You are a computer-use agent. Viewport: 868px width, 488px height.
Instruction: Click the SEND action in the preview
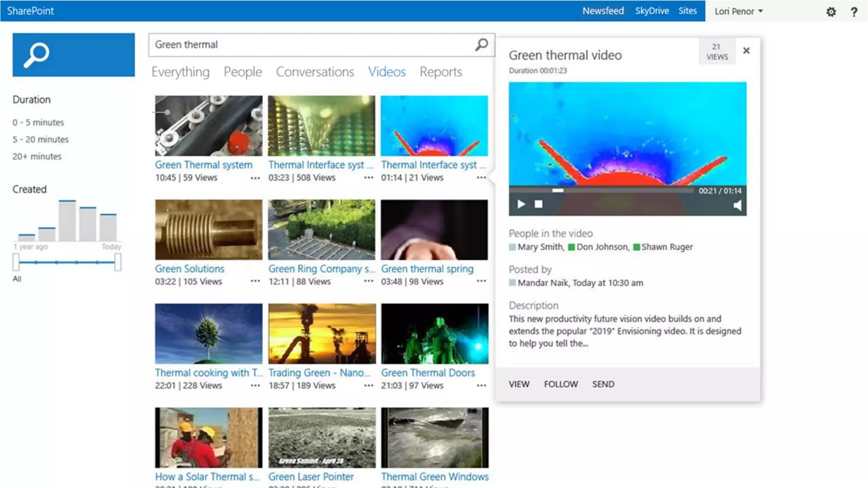point(603,384)
